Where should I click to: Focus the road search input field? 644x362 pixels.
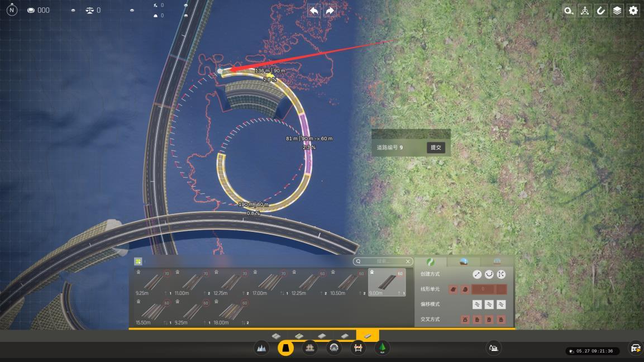[x=383, y=261]
